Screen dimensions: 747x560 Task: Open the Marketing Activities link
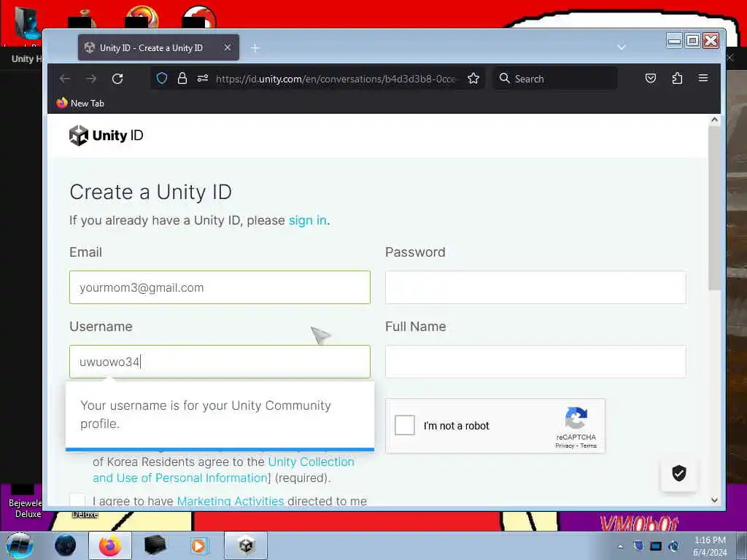[230, 501]
